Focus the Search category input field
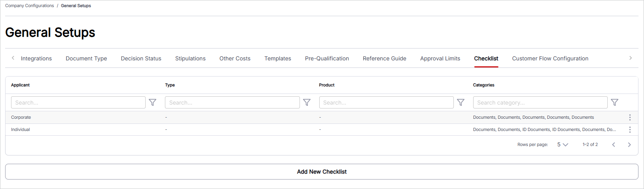 click(x=540, y=103)
